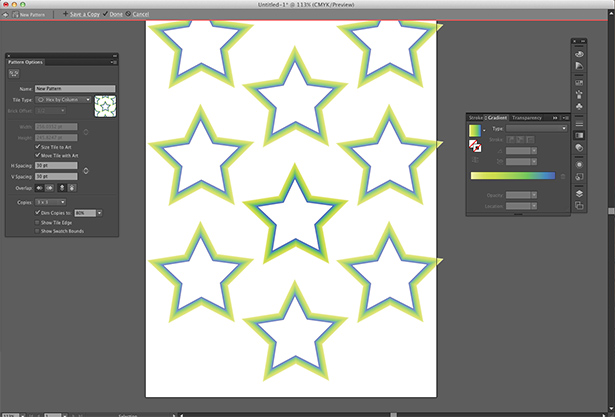The image size is (615, 417).
Task: Open the Copies dropdown
Action: tap(50, 202)
